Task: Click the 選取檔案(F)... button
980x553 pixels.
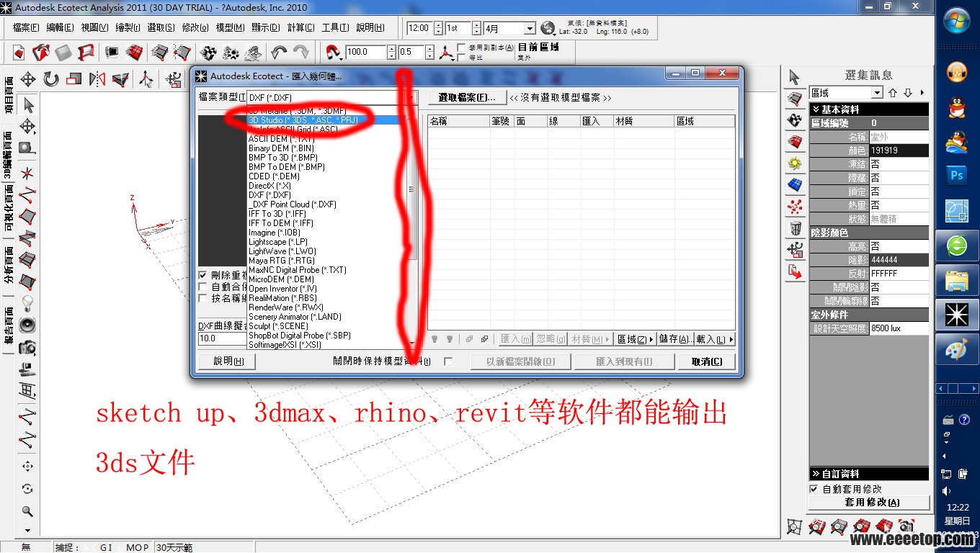Action: [x=467, y=97]
